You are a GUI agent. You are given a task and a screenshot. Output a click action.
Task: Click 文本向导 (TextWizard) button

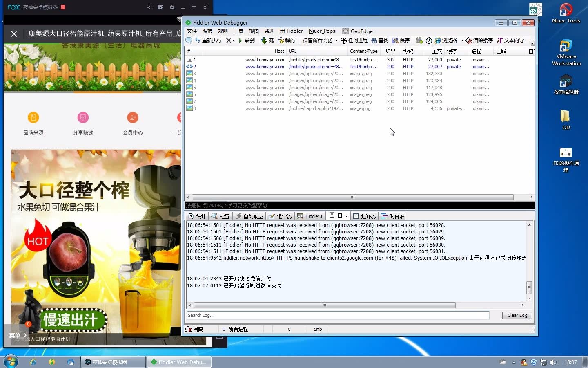[x=510, y=40]
